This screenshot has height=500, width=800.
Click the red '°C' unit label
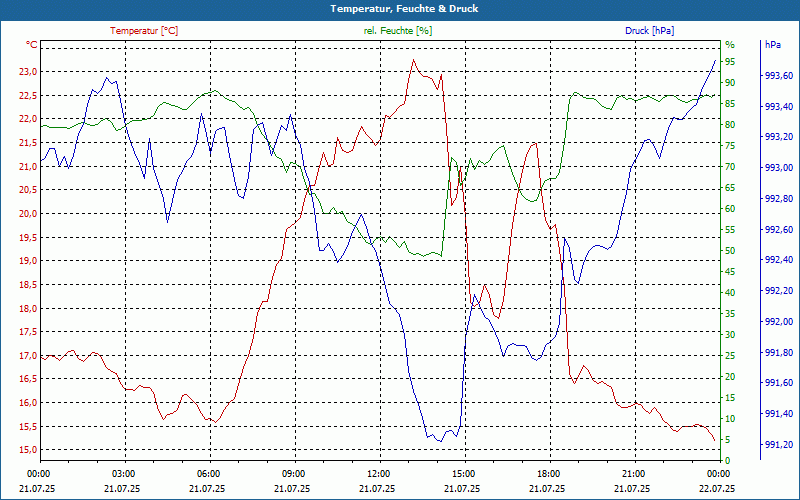pyautogui.click(x=32, y=44)
